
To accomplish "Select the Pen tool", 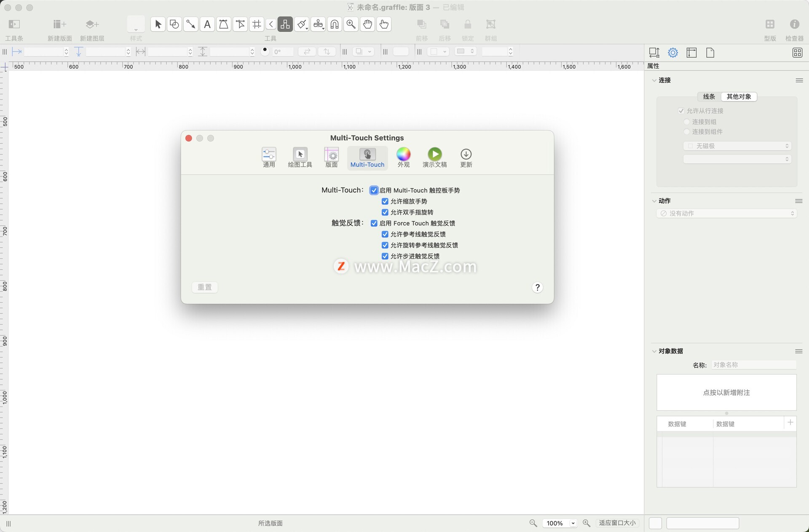I will pos(223,24).
